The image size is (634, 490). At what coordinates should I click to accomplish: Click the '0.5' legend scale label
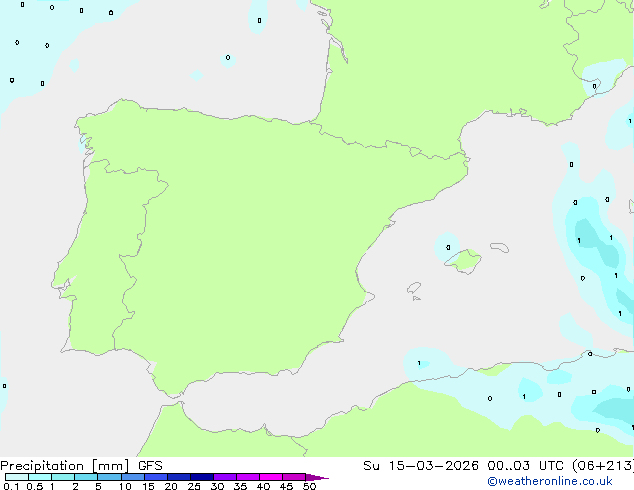click(35, 486)
